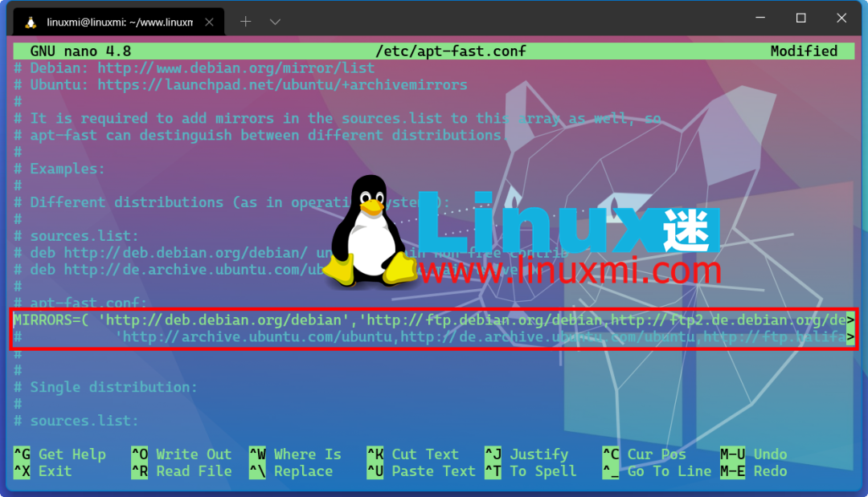This screenshot has height=497, width=868.
Task: Open a new terminal tab with plus button
Action: click(246, 22)
